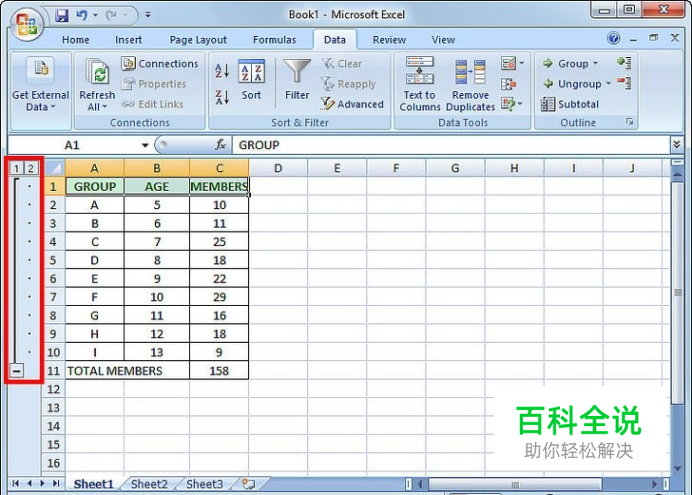The height and width of the screenshot is (495, 692).
Task: Click Reapply filter
Action: click(x=349, y=84)
